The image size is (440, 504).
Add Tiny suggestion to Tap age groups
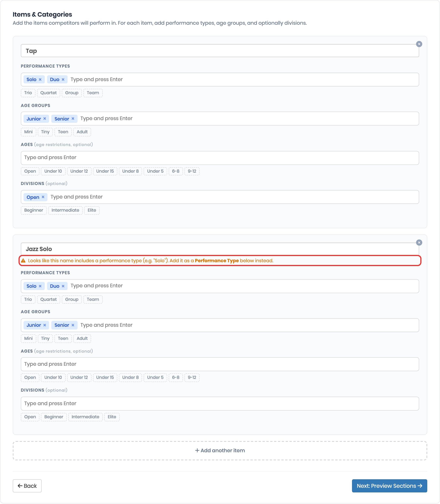click(45, 132)
